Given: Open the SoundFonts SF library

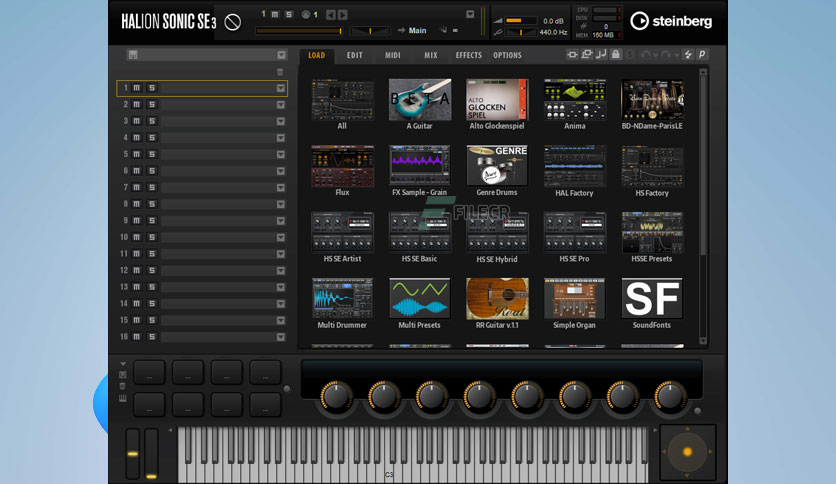Looking at the screenshot, I should [x=652, y=299].
